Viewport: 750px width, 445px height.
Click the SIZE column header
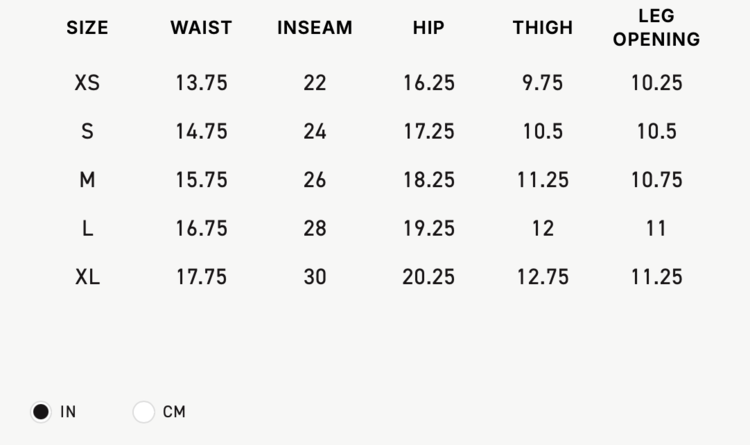(87, 28)
